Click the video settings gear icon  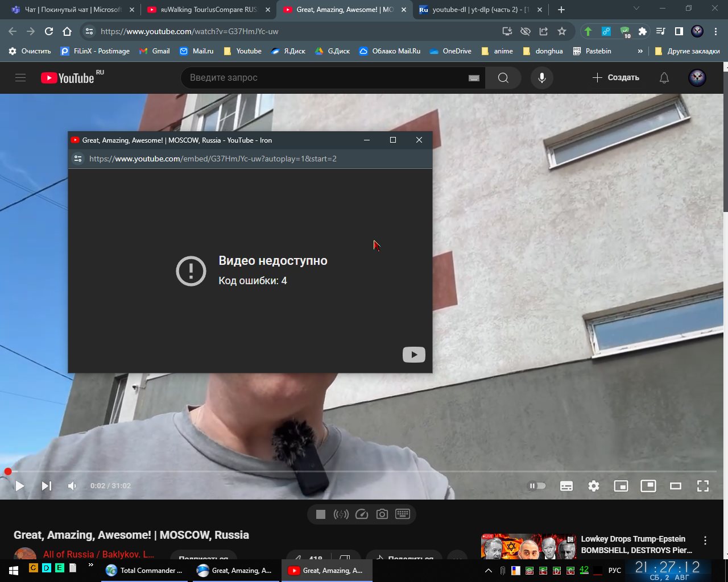pos(594,486)
